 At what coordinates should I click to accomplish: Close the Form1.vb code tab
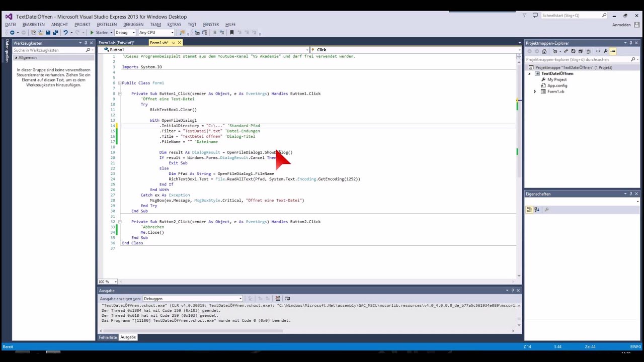click(179, 43)
